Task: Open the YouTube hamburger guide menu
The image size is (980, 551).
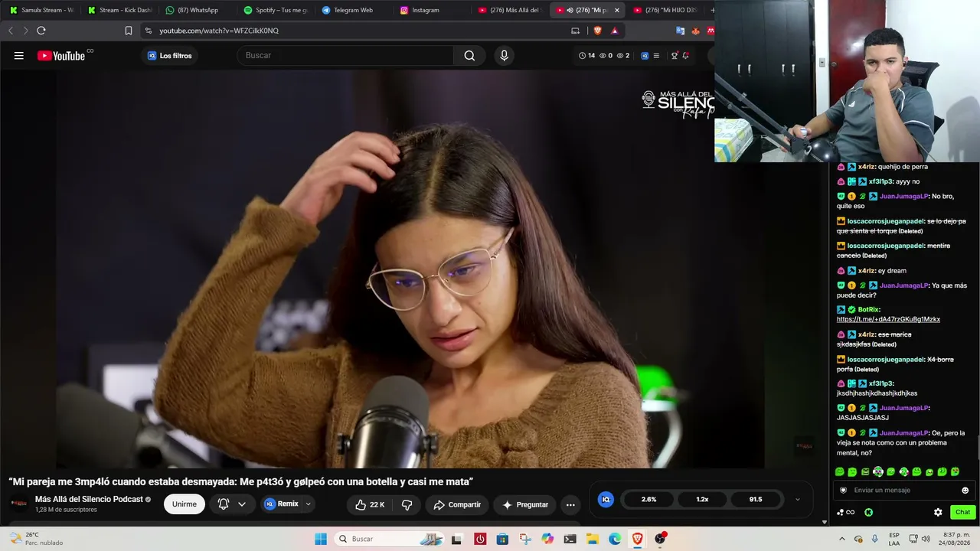Action: click(19, 55)
